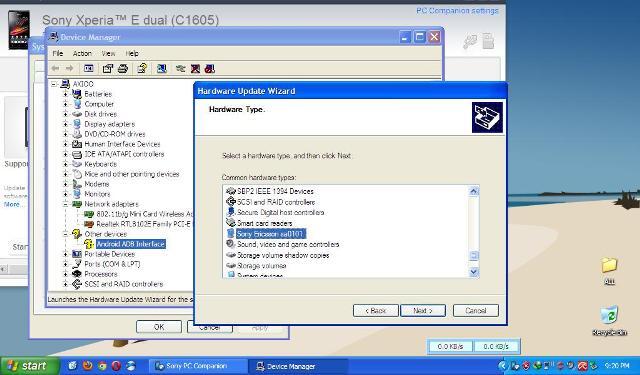Collapse the Network adapters node
This screenshot has width=640, height=375.
coord(65,204)
